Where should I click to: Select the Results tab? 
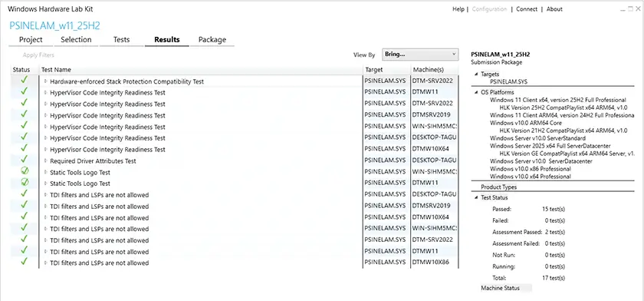point(167,40)
